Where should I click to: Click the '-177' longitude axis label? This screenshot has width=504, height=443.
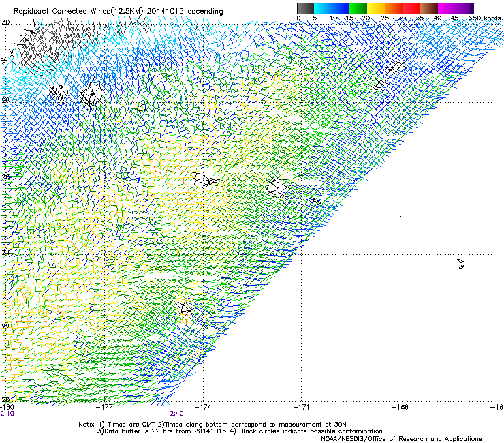tap(105, 408)
